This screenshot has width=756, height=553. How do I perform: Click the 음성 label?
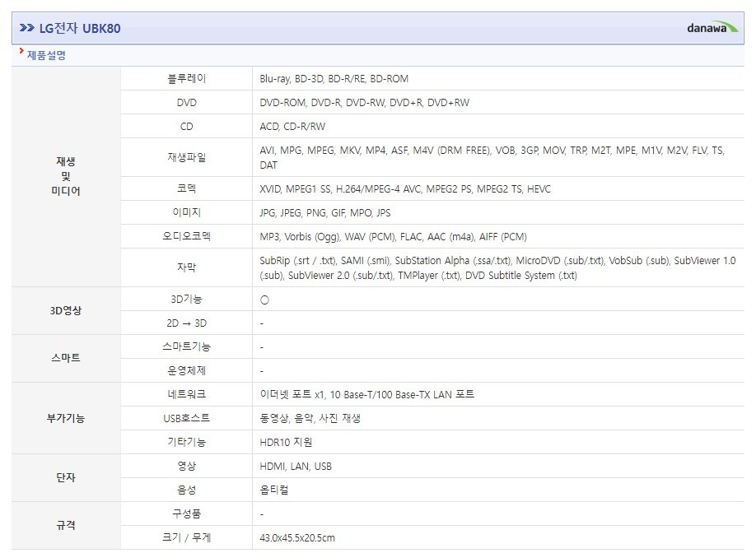pyautogui.click(x=187, y=490)
